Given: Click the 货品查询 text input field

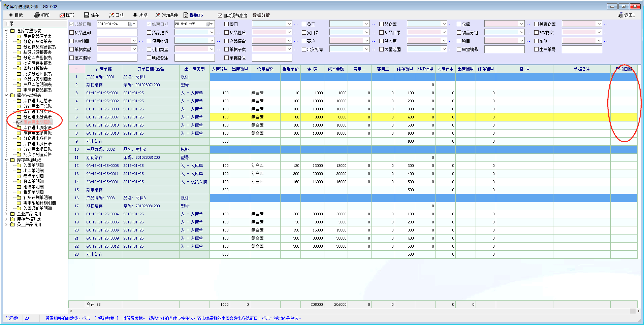Looking at the screenshot, I should 117,33.
